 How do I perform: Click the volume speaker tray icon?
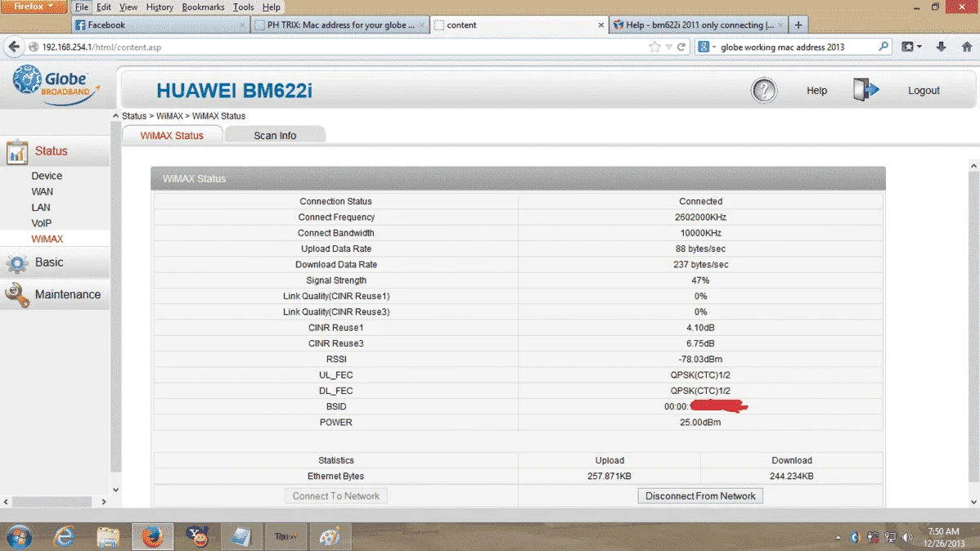pos(907,537)
